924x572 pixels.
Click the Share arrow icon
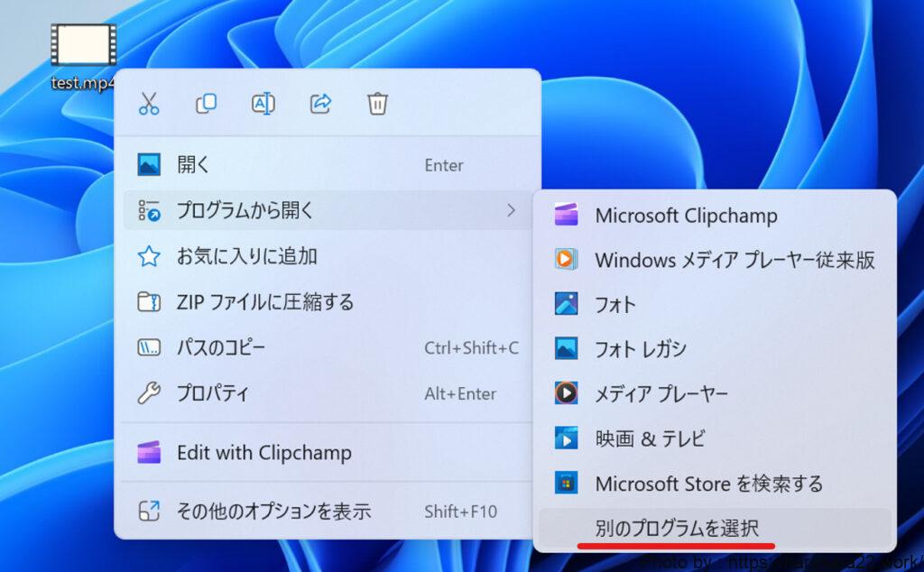click(320, 104)
